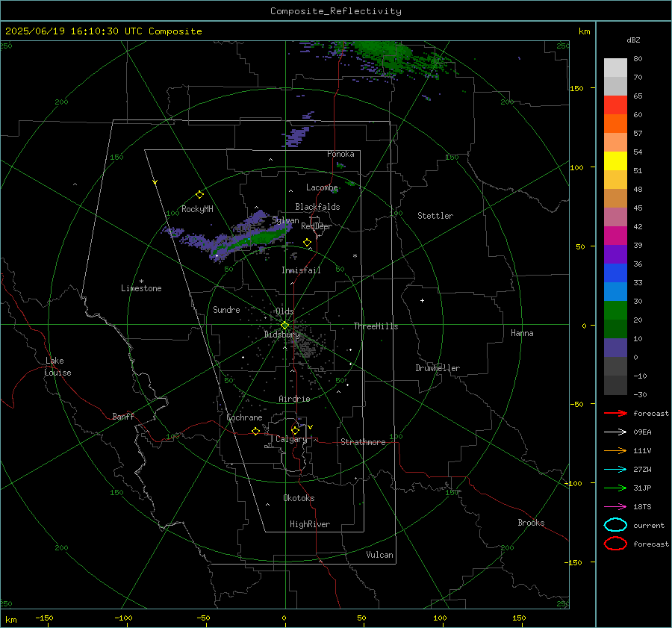Click the Ponoka city label
The width and height of the screenshot is (672, 628).
click(340, 154)
